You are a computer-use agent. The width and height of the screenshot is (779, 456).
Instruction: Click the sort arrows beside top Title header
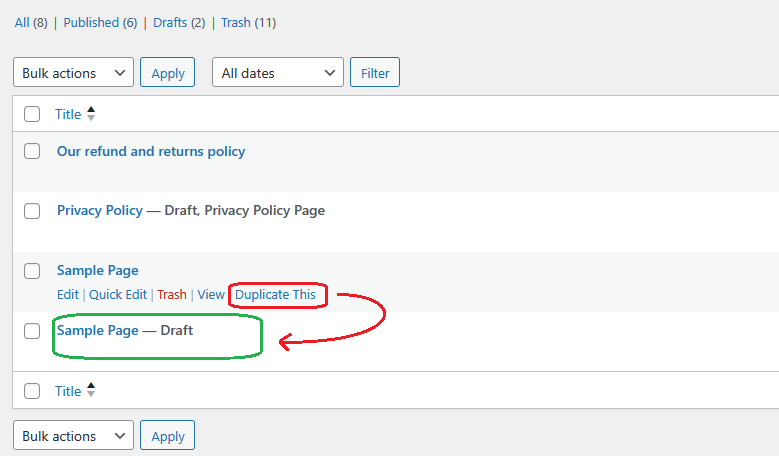[x=91, y=114]
